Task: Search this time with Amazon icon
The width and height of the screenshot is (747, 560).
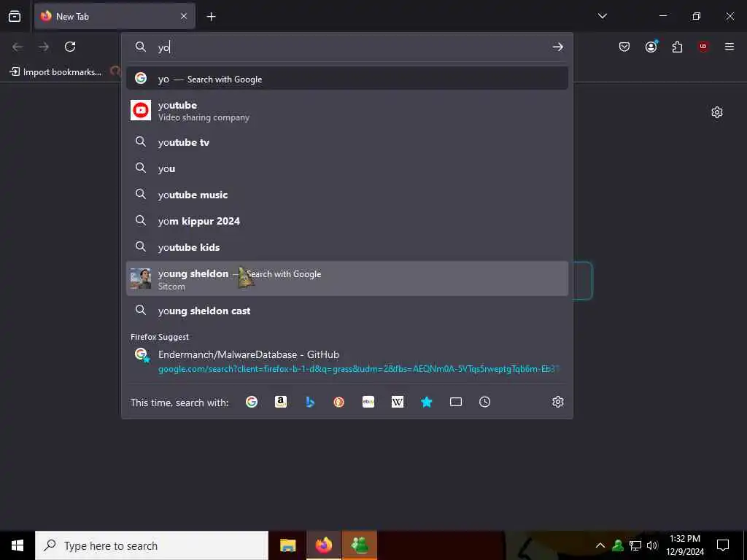Action: (x=281, y=402)
